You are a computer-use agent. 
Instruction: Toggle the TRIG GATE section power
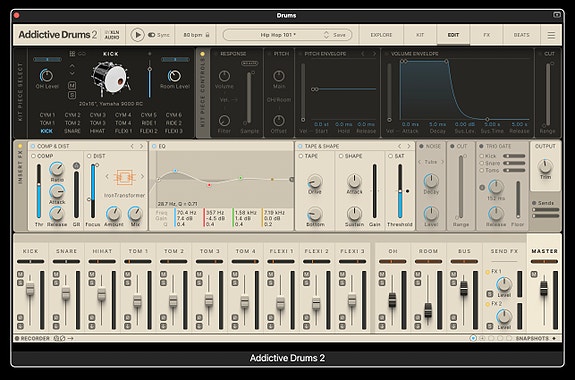click(481, 146)
